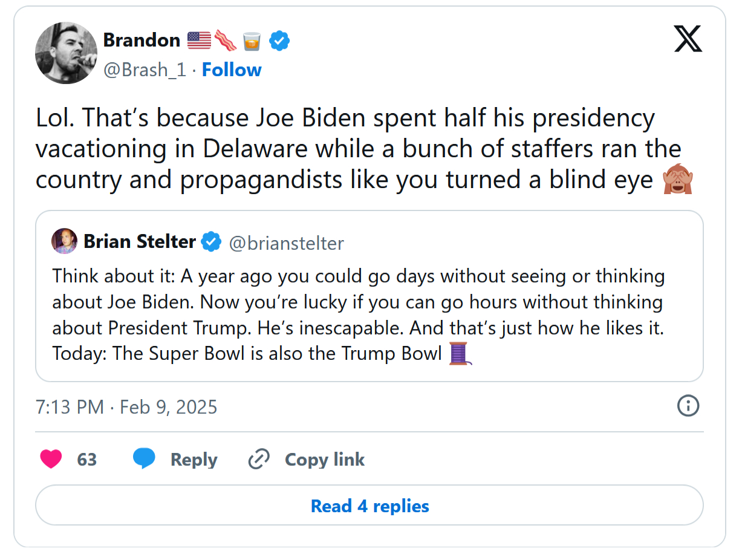Open Brian Stelter's small avatar

(x=65, y=241)
